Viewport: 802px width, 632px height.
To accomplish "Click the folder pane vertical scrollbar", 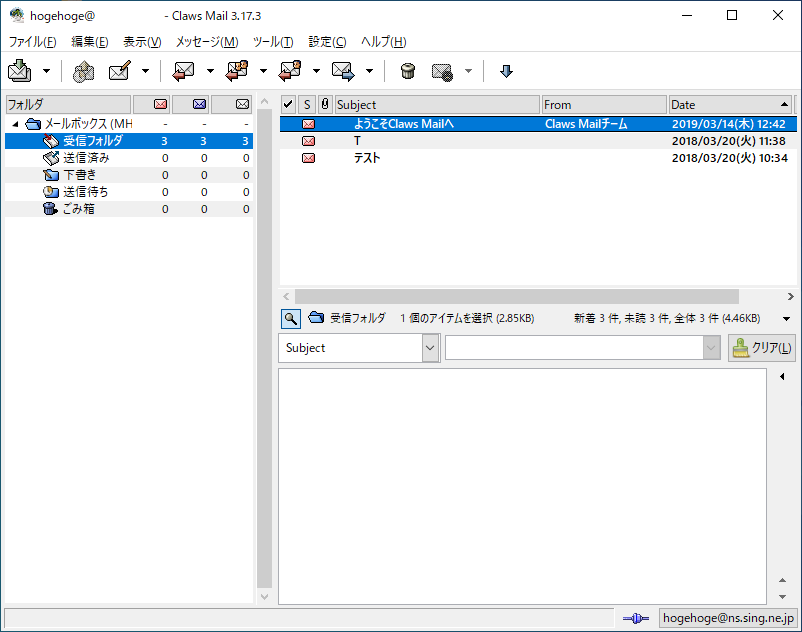I will click(x=264, y=349).
